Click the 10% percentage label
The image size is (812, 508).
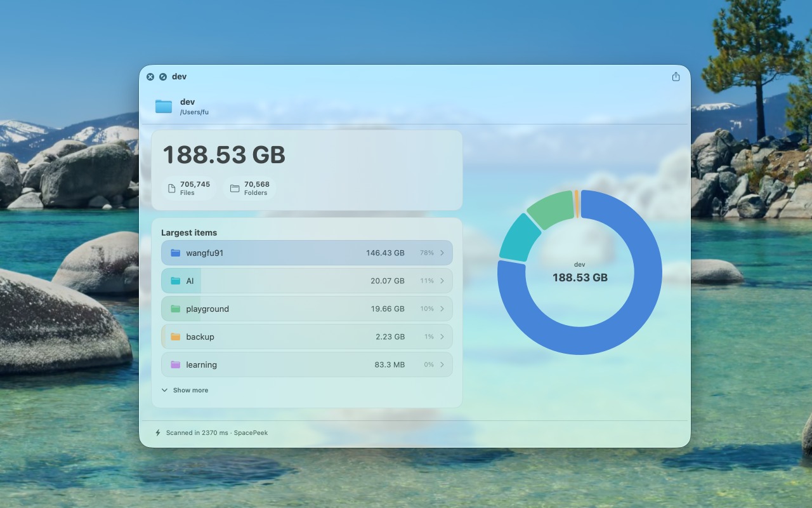point(427,309)
